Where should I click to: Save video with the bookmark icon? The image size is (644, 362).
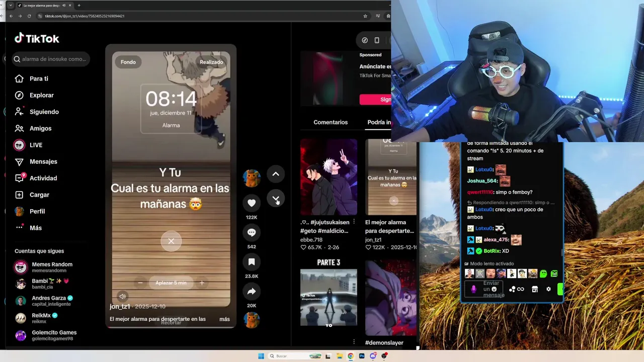pyautogui.click(x=252, y=261)
